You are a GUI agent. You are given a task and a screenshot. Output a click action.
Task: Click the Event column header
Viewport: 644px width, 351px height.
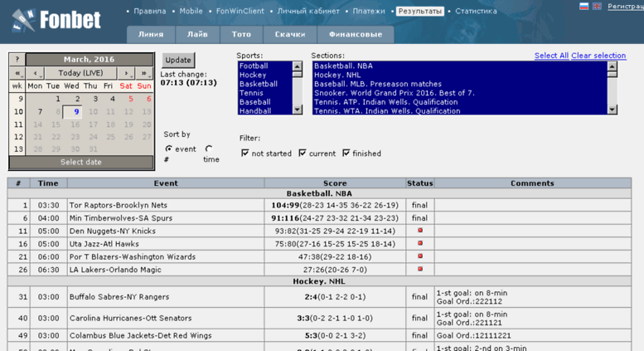click(166, 183)
